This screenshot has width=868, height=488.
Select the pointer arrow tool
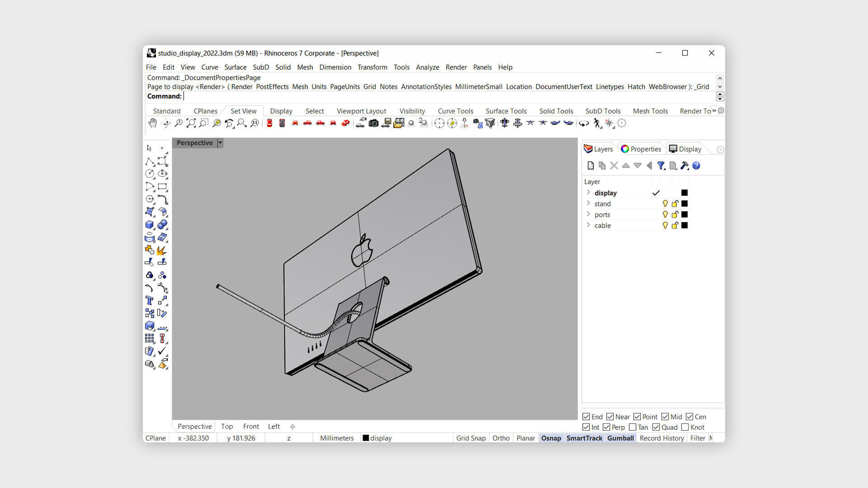coord(150,148)
